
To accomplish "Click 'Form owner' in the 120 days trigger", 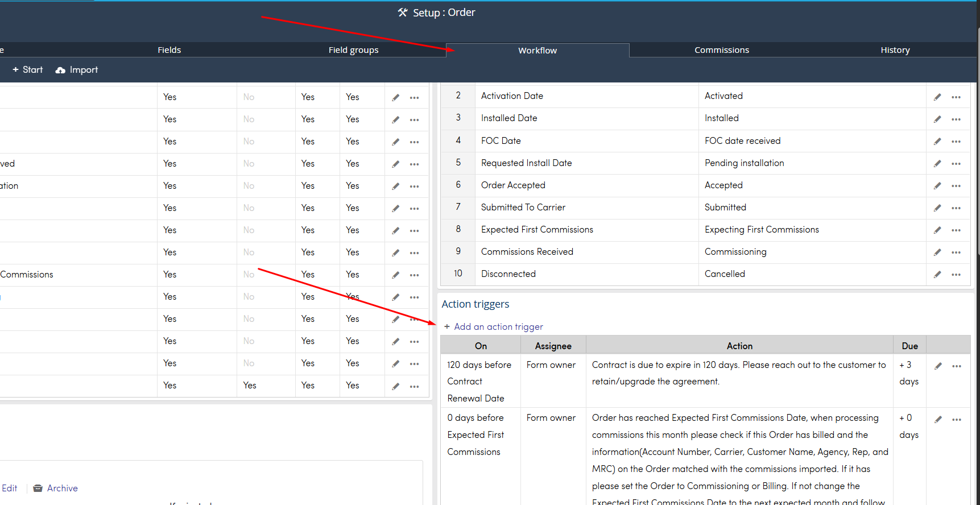I will click(551, 365).
